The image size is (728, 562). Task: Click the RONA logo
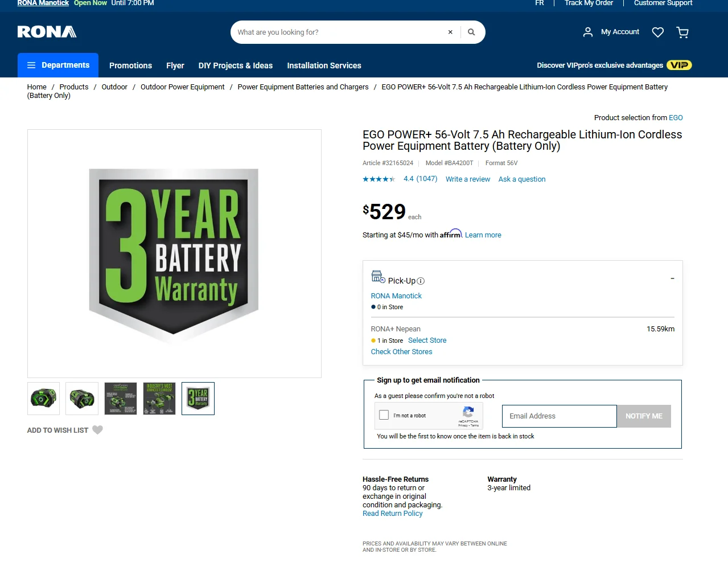click(47, 32)
